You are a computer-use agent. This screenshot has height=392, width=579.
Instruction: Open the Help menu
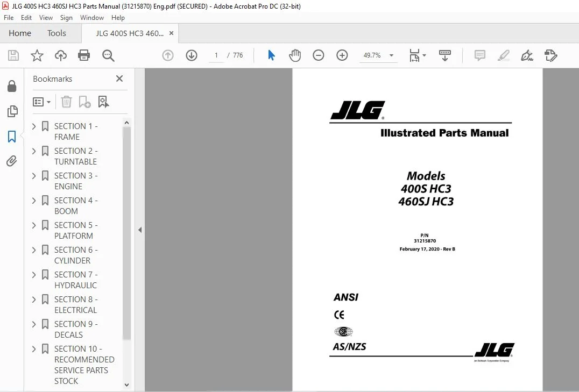pos(118,17)
